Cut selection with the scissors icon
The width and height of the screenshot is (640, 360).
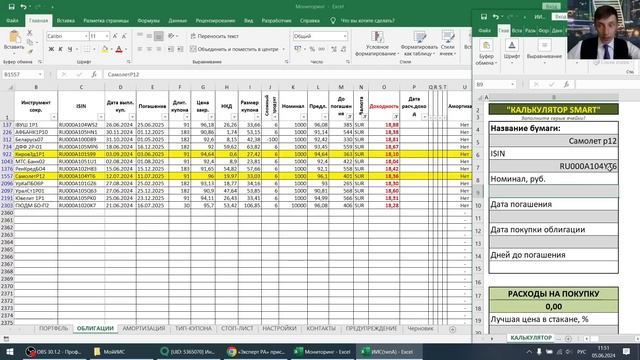click(x=30, y=33)
